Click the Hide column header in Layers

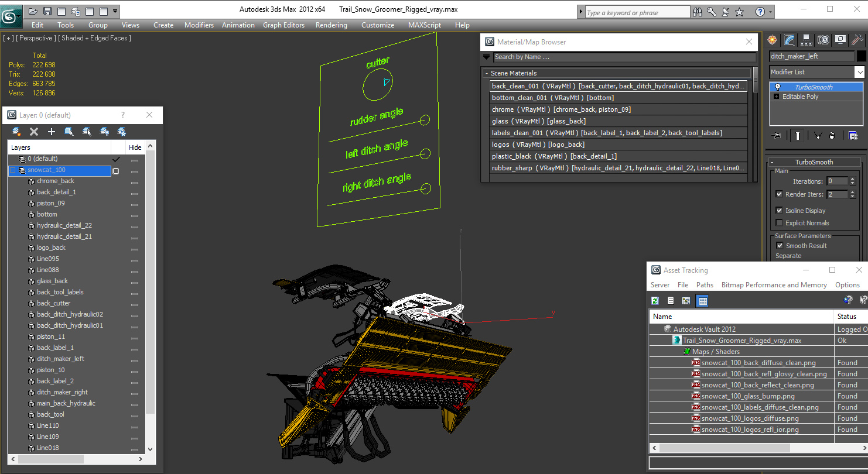[x=135, y=147]
